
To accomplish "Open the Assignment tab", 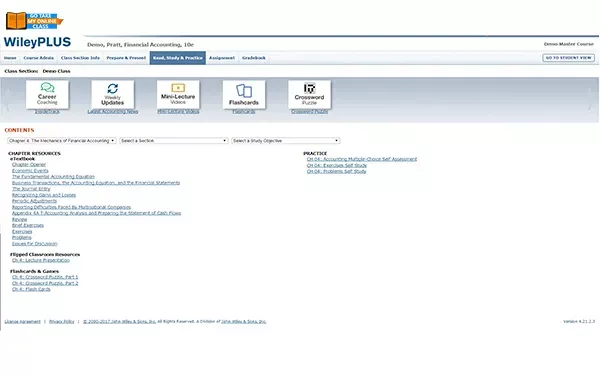I will click(222, 58).
